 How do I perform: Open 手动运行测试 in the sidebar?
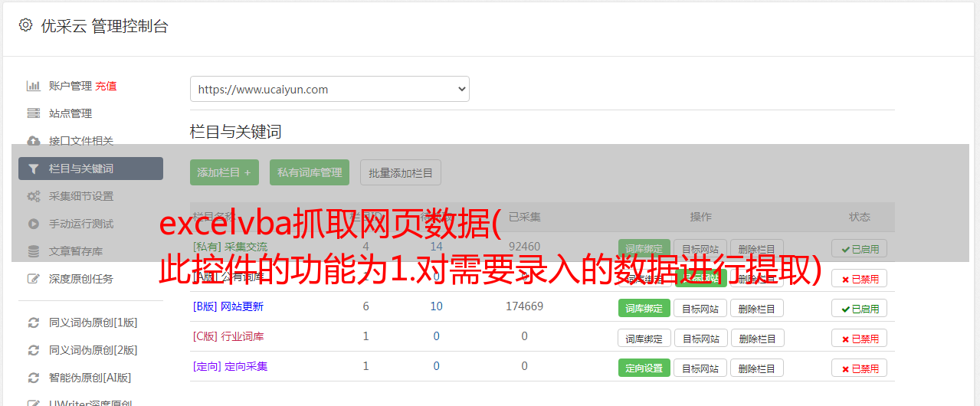81,224
